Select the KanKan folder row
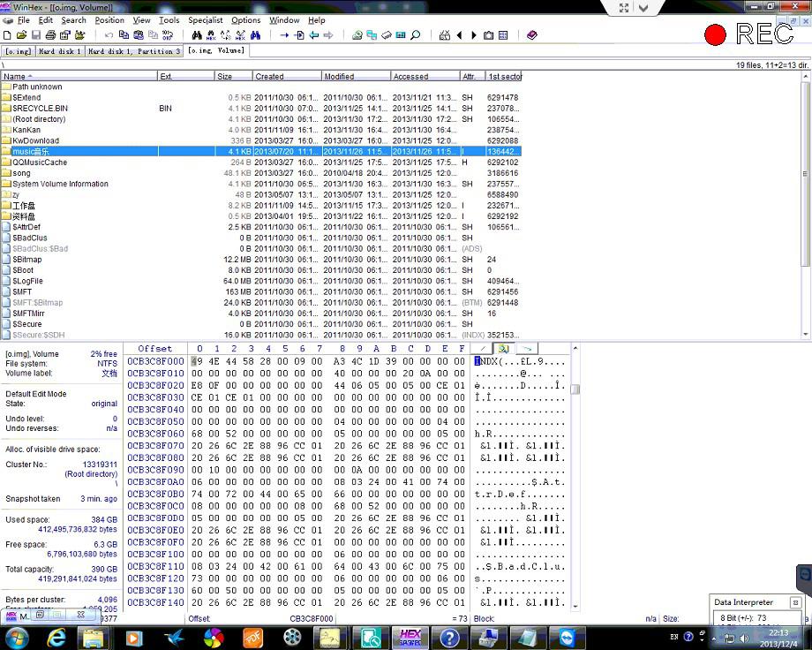 coord(261,130)
